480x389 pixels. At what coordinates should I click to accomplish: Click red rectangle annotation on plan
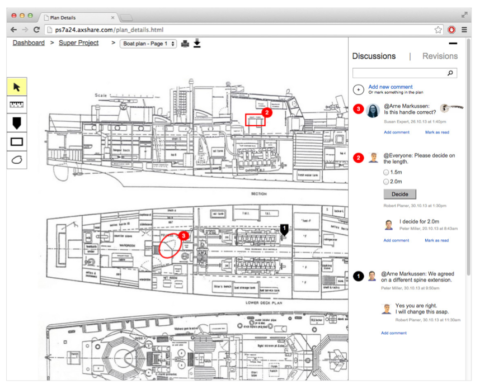[255, 120]
